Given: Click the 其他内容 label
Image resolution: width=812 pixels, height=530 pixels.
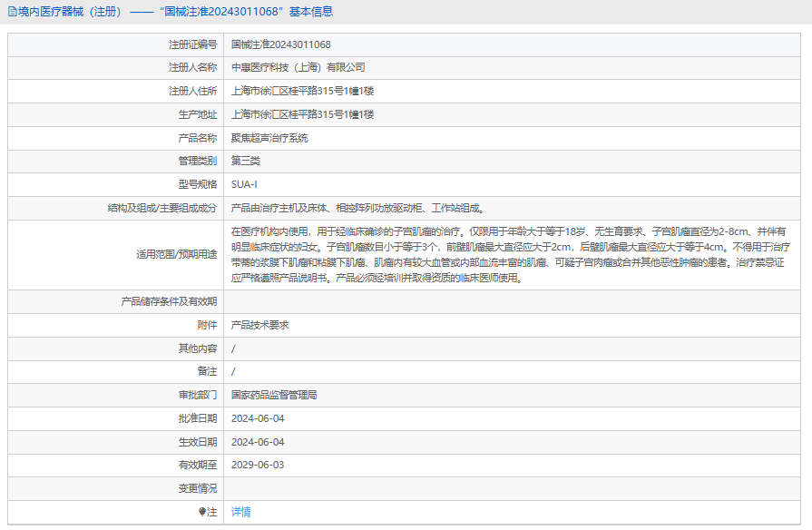Looking at the screenshot, I should pos(197,348).
